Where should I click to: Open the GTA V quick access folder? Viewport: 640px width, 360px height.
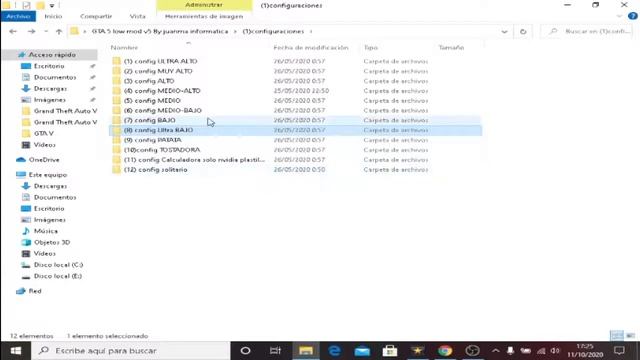click(x=44, y=133)
